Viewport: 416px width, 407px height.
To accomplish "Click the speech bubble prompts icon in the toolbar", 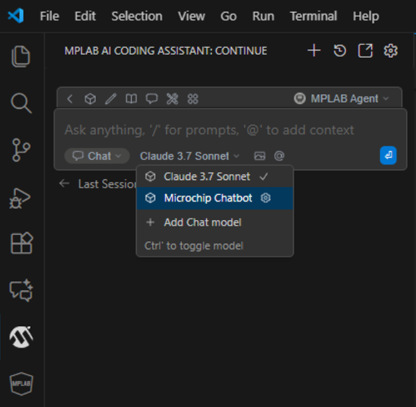I will (152, 99).
